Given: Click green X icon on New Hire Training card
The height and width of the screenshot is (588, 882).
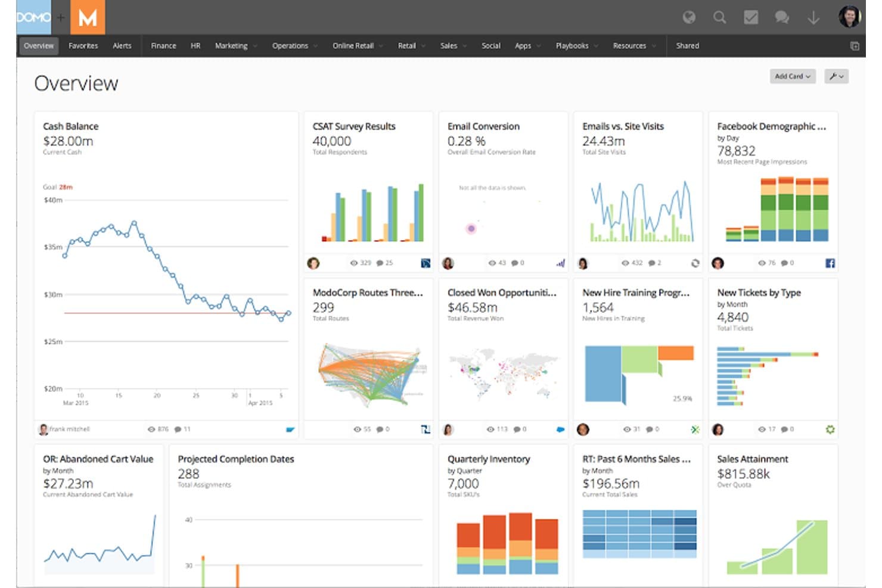Looking at the screenshot, I should 695,429.
